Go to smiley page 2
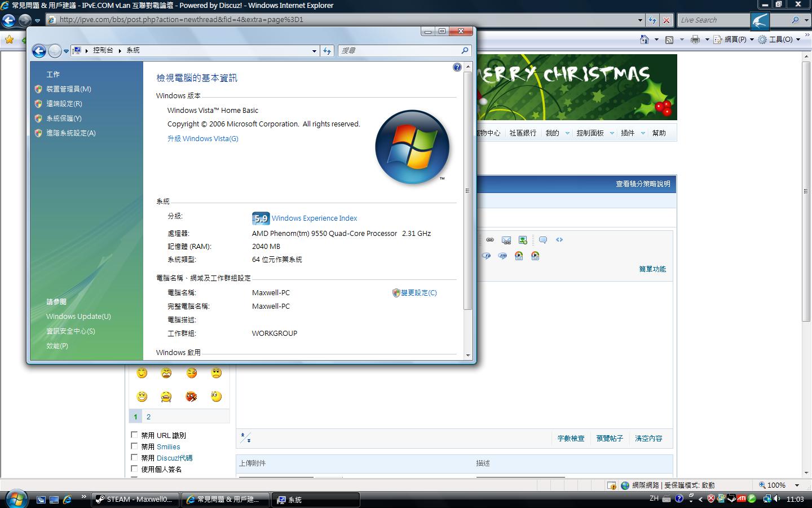Viewport: 812px width, 508px height. point(148,417)
